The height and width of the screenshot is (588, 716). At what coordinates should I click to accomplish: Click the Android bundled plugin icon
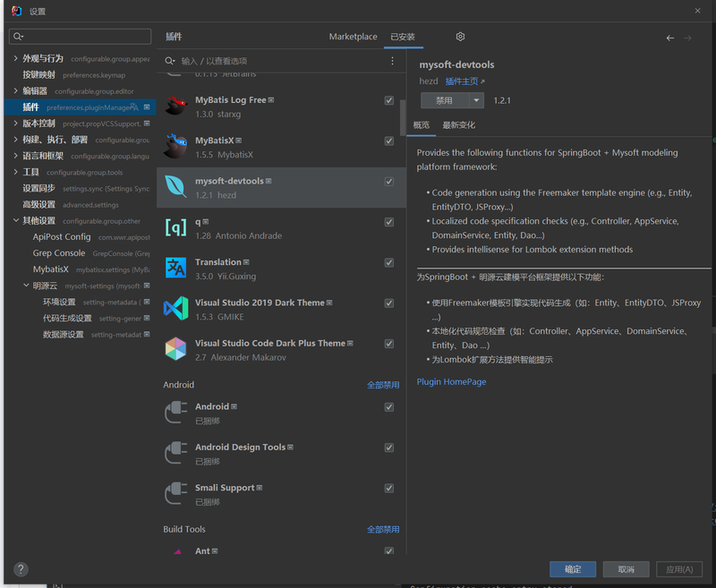click(175, 413)
